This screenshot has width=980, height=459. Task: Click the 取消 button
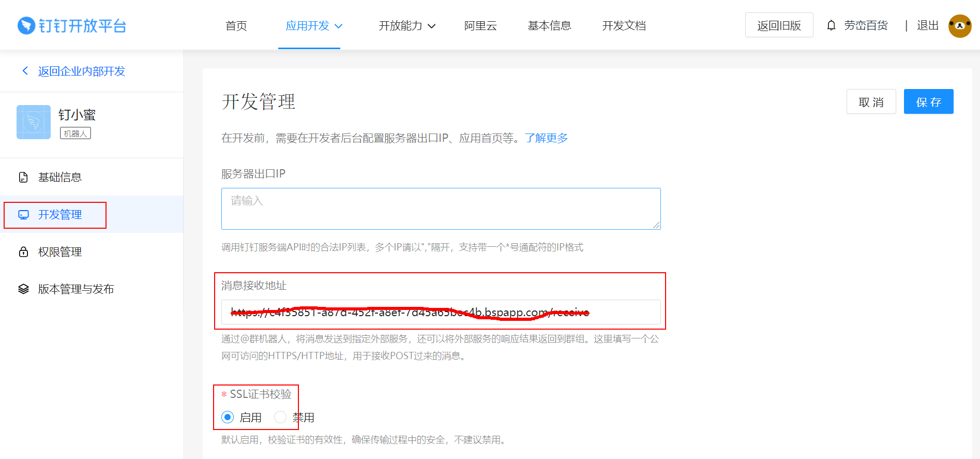pos(871,102)
